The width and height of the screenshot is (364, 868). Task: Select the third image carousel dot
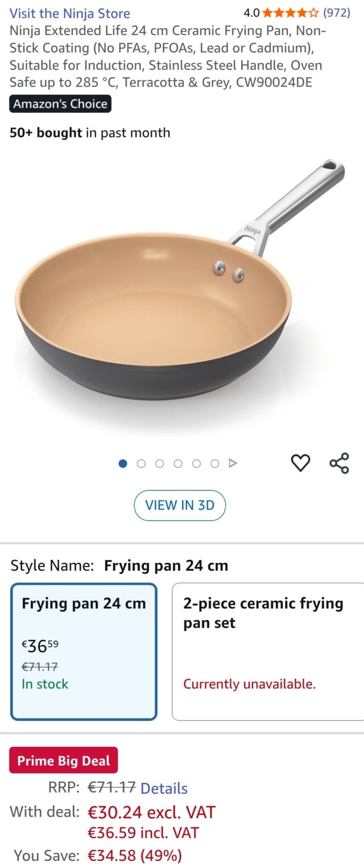tap(159, 463)
